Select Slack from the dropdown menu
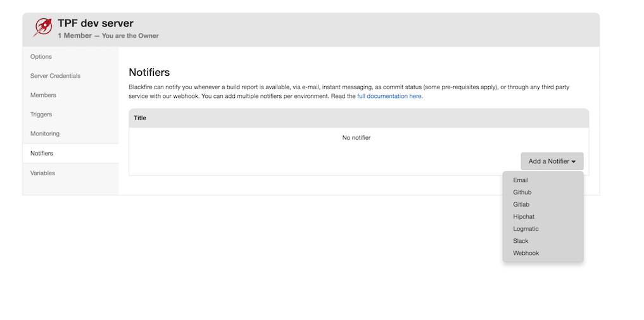This screenshot has height=320, width=644. tap(521, 241)
